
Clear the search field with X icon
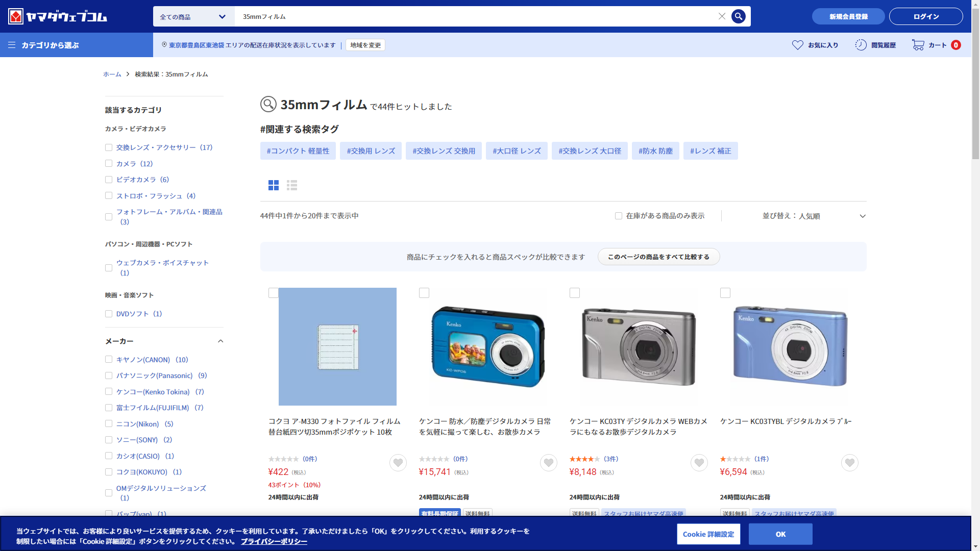click(722, 16)
